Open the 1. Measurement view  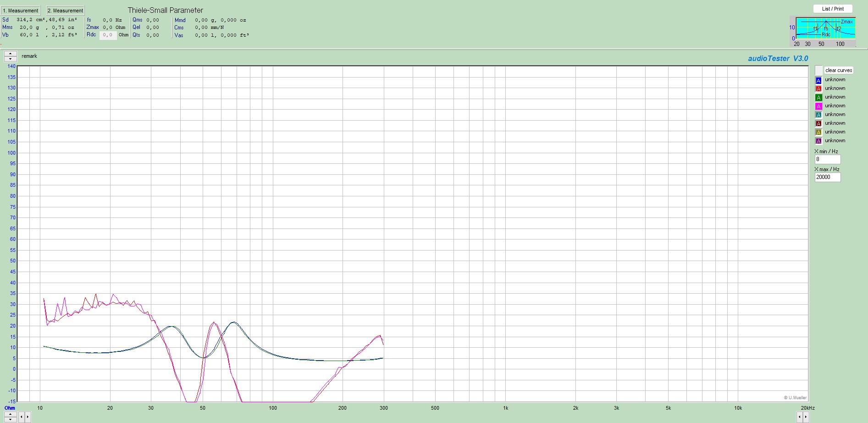pos(21,11)
